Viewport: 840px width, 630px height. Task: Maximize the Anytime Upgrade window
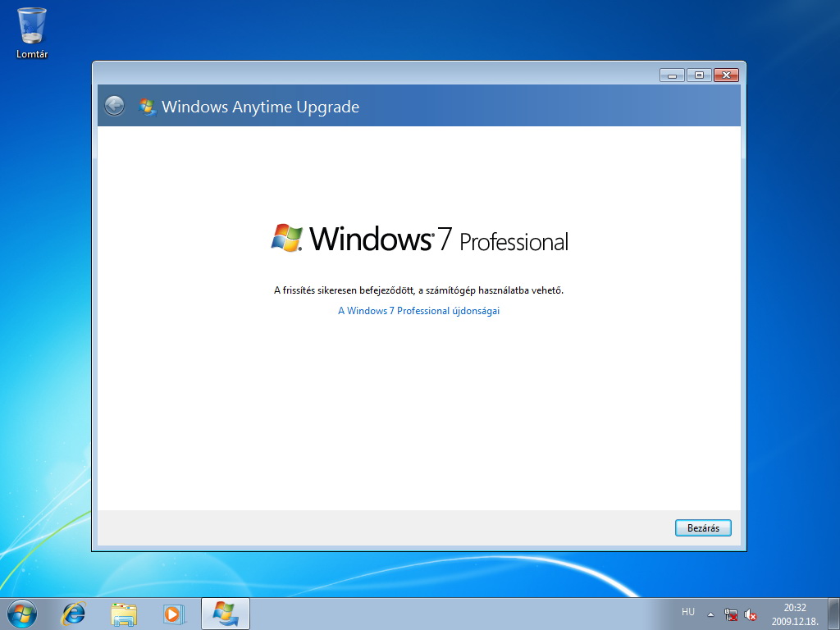698,75
